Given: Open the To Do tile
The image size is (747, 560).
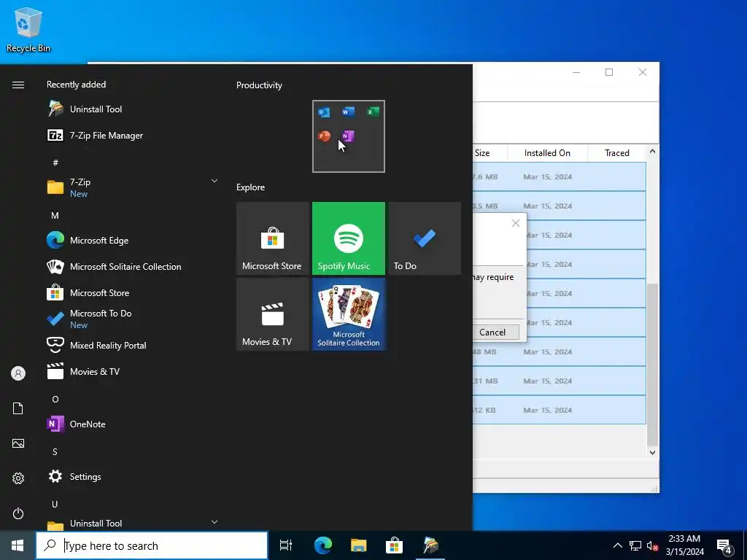Looking at the screenshot, I should [x=425, y=238].
